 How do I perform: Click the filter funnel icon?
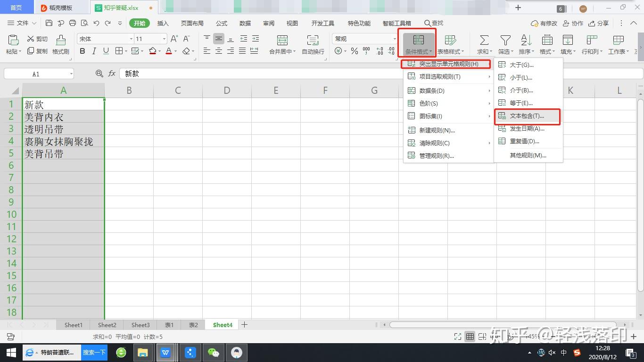tap(505, 40)
